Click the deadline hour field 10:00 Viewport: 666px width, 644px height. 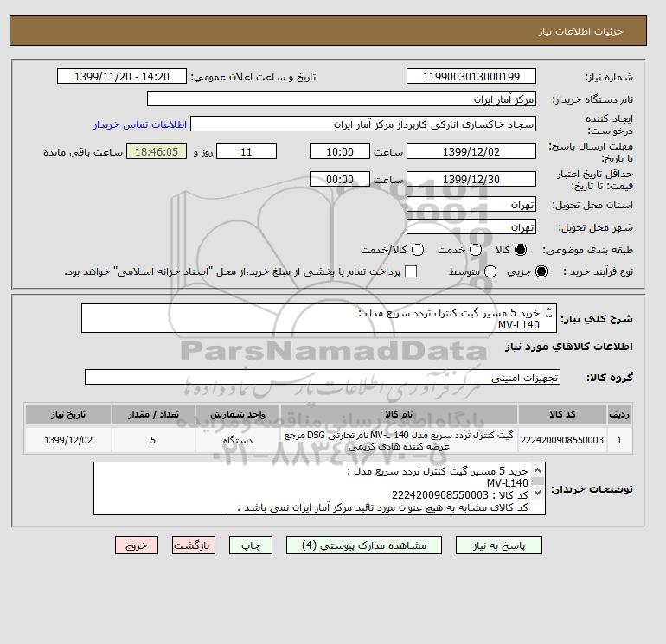pos(340,151)
